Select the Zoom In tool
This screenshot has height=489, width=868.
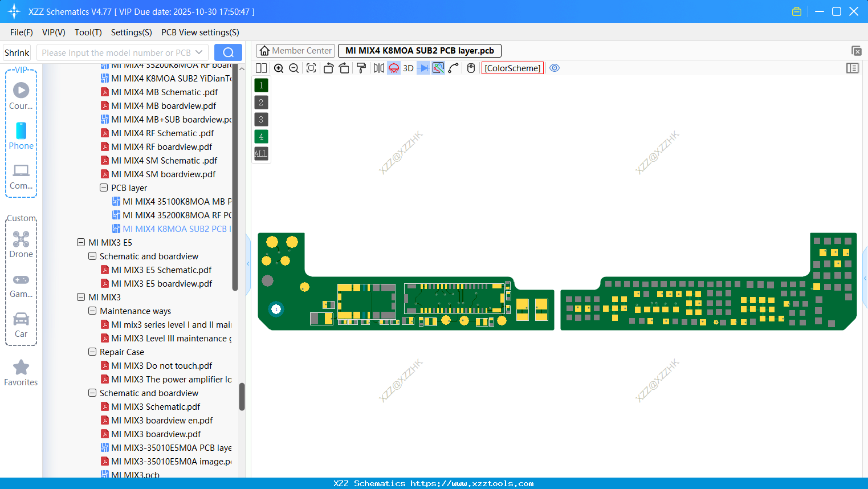coord(279,68)
